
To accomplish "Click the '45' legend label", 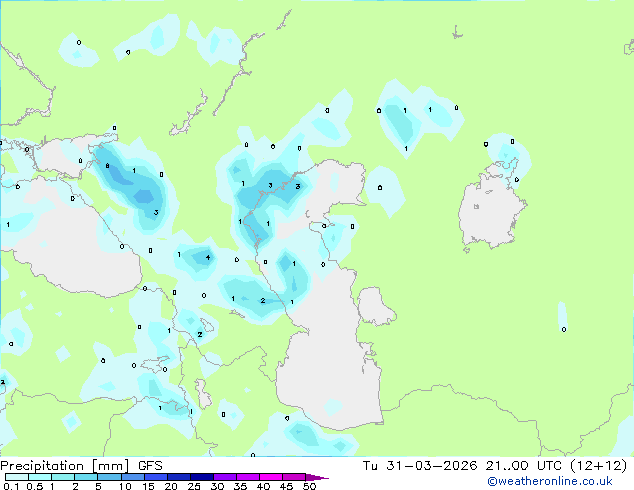I will point(286,486).
